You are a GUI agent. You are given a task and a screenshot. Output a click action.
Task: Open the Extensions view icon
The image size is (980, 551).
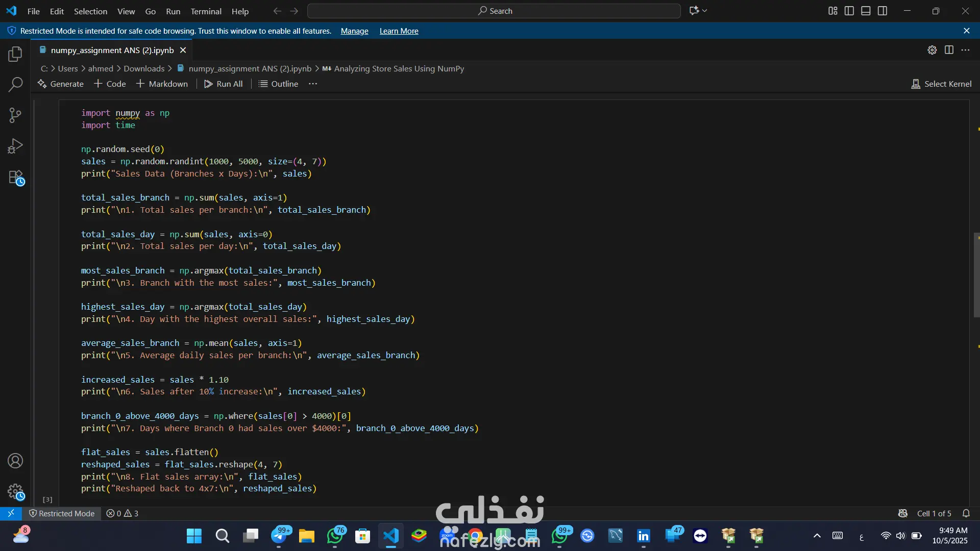15,178
